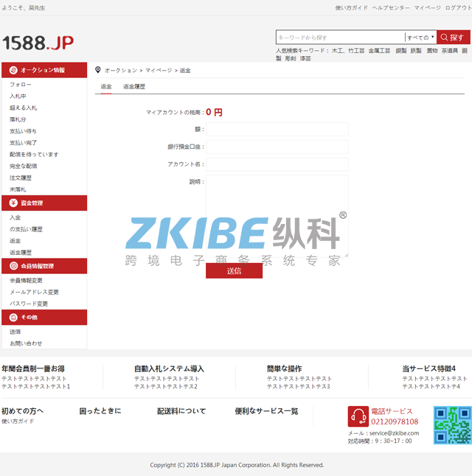Open 会員情報変更 in the sidebar

click(26, 281)
